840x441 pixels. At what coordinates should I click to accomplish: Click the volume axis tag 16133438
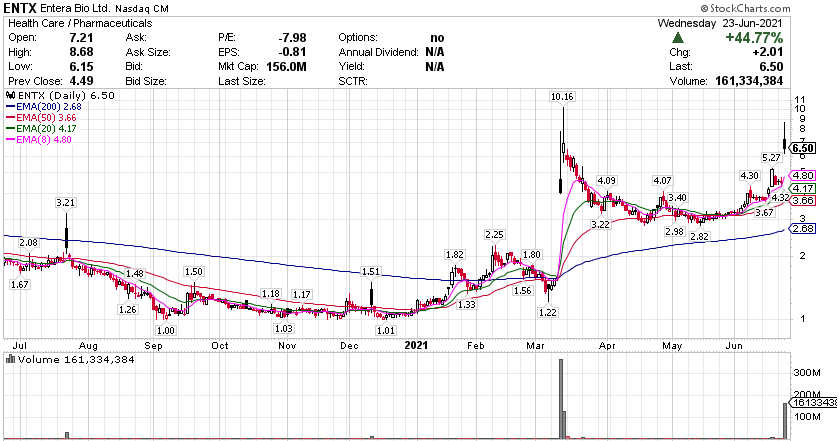click(813, 402)
